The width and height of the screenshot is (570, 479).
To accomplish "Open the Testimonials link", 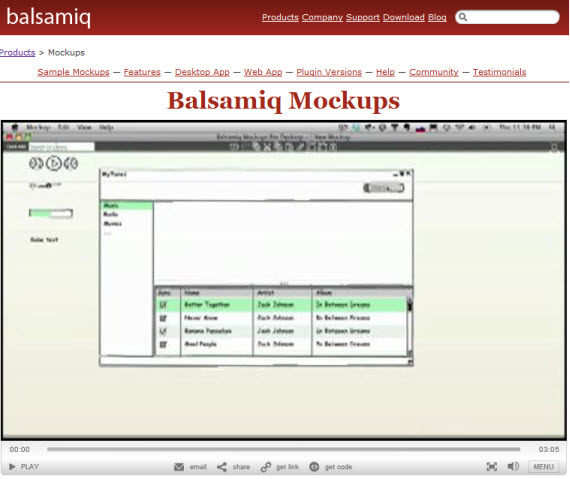I will point(499,72).
